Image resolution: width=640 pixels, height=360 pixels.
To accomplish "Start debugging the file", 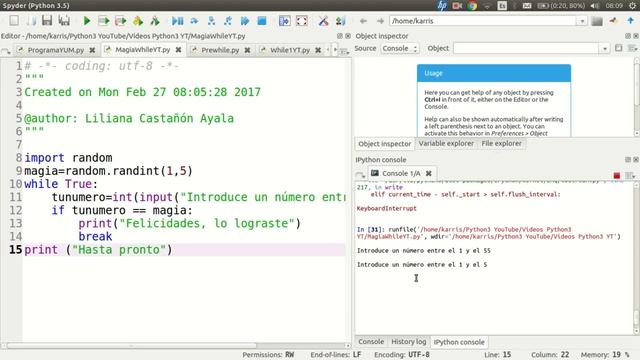I will pos(177,20).
